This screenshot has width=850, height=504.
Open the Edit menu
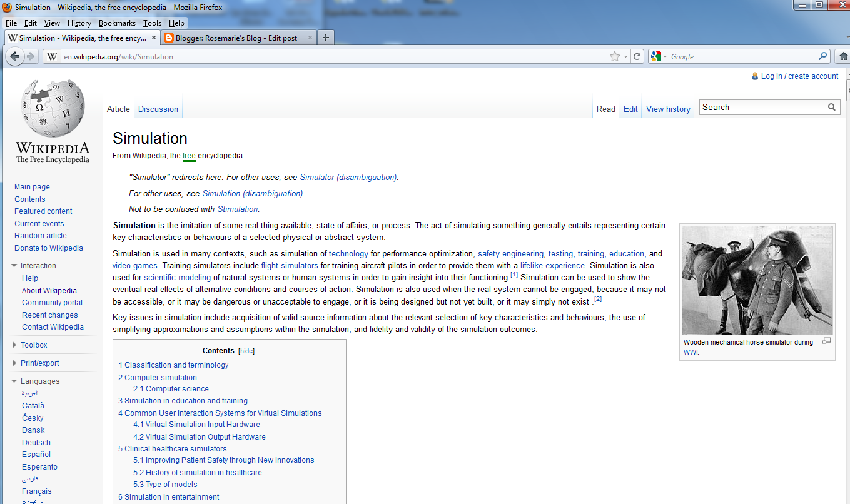[31, 23]
